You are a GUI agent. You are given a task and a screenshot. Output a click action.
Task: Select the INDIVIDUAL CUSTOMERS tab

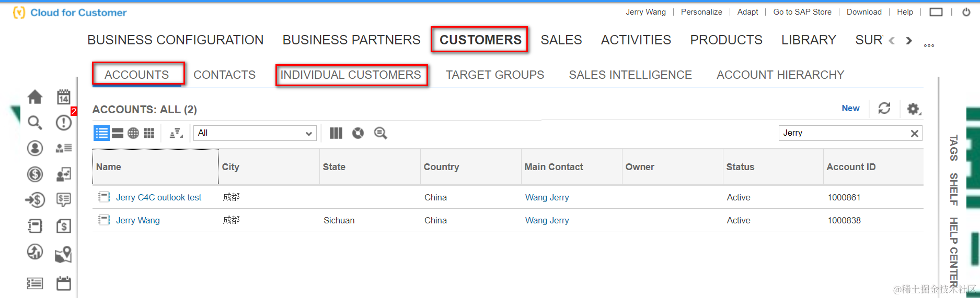point(351,75)
